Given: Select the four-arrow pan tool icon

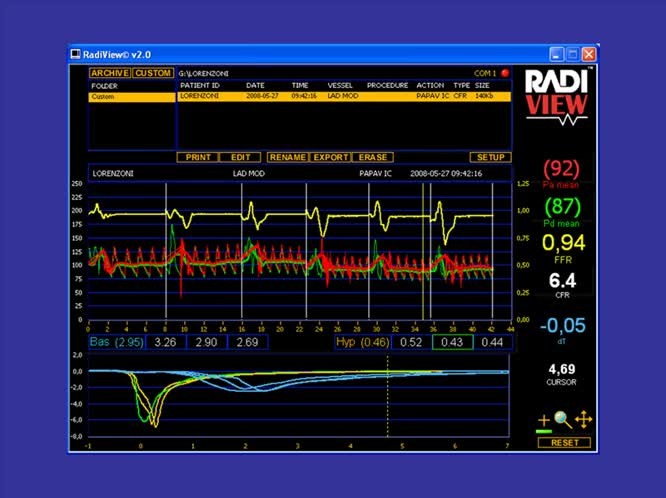Looking at the screenshot, I should tap(582, 421).
